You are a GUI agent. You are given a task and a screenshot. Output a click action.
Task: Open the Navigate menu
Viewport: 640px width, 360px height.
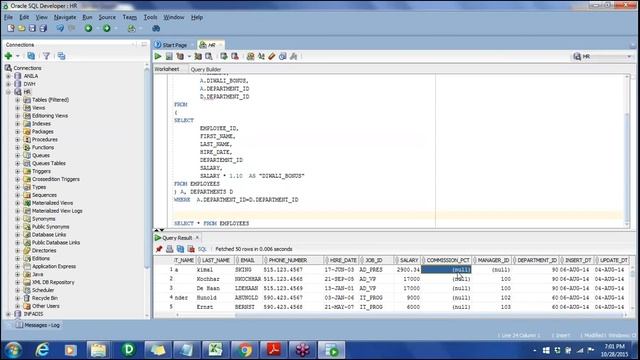click(x=65, y=17)
